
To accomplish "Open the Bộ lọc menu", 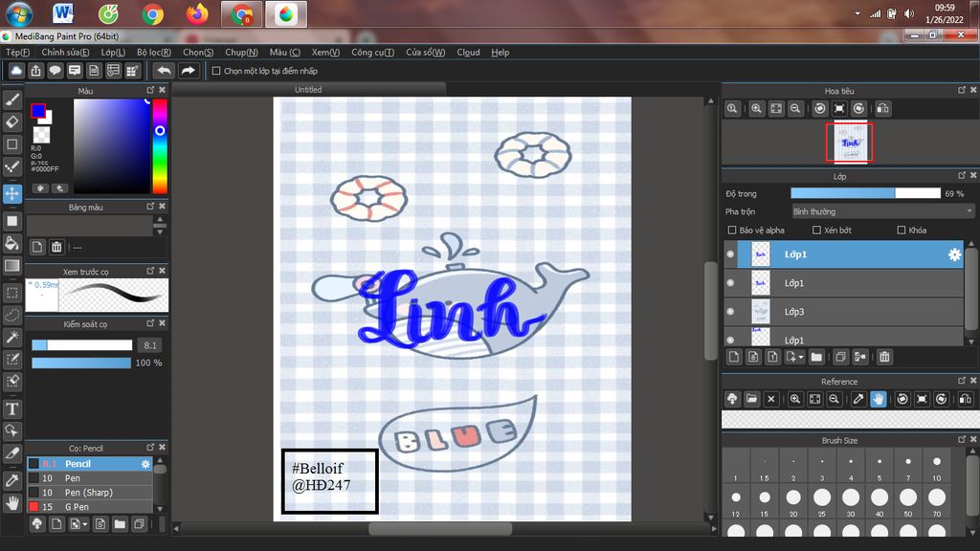I will [154, 53].
